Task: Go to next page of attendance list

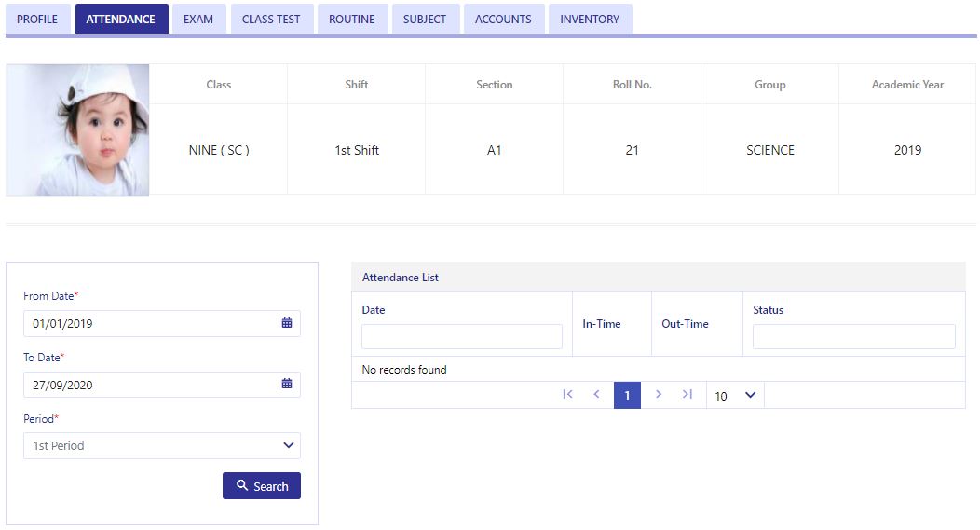Action: point(658,394)
